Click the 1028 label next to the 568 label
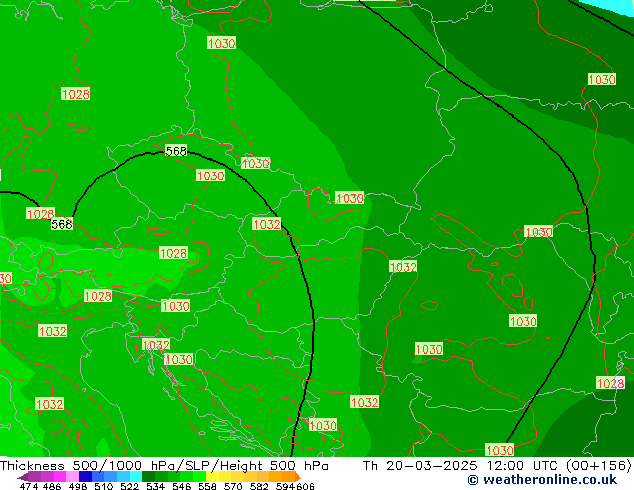The height and width of the screenshot is (490, 634). (x=40, y=213)
